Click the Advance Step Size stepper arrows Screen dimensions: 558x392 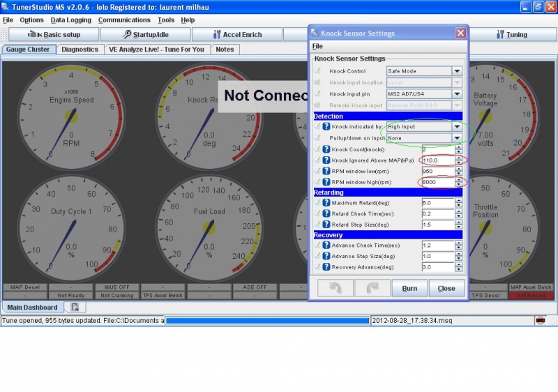tap(458, 256)
